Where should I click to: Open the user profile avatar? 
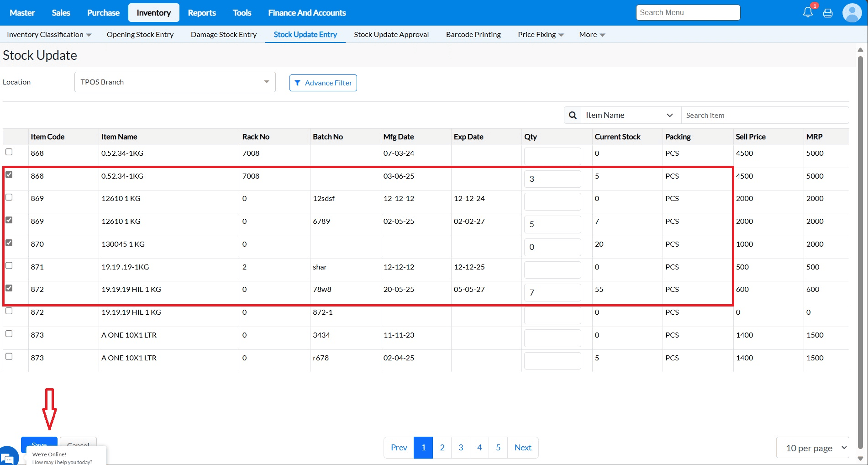tap(852, 12)
